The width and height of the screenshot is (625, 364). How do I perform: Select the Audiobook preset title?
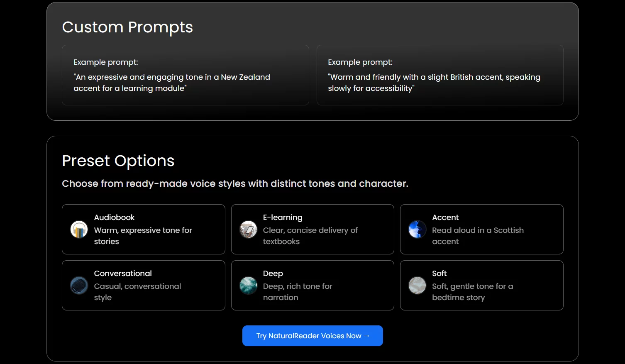click(x=114, y=217)
